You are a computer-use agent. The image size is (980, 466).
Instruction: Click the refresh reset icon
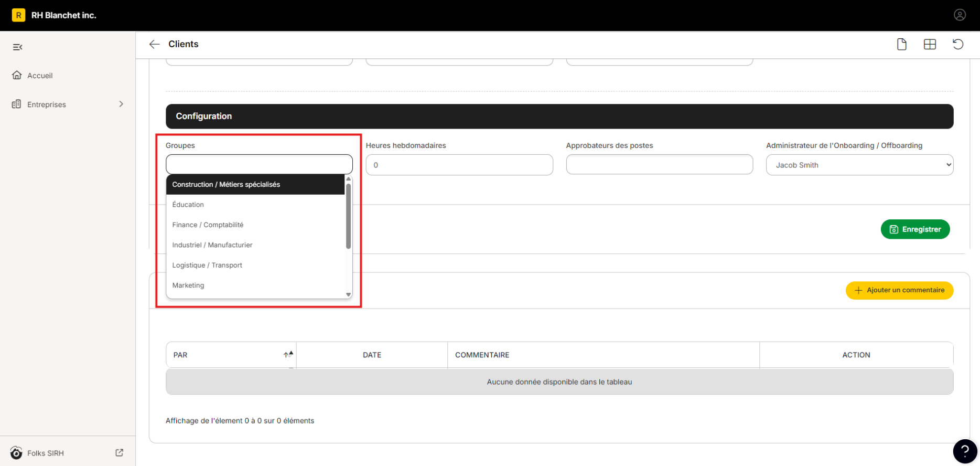(958, 44)
